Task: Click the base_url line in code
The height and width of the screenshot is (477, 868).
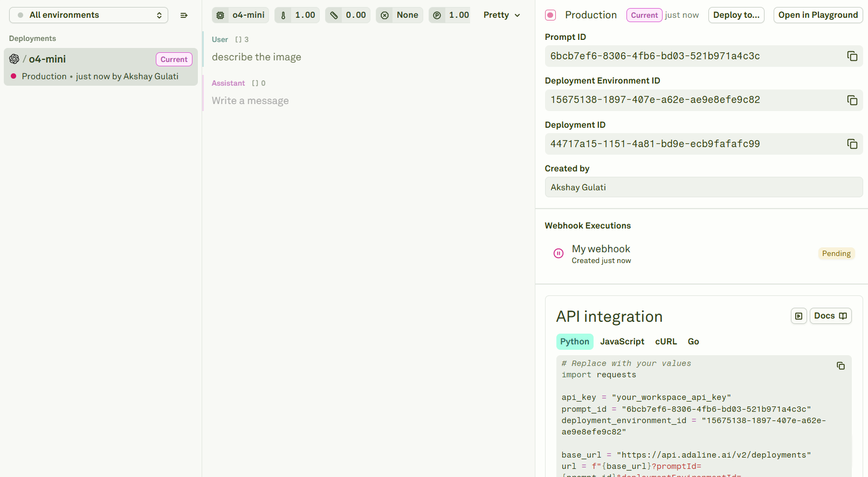Action: click(686, 455)
